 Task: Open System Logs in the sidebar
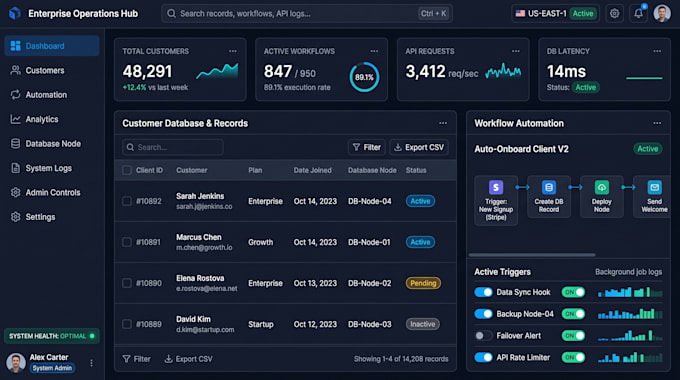coord(52,168)
